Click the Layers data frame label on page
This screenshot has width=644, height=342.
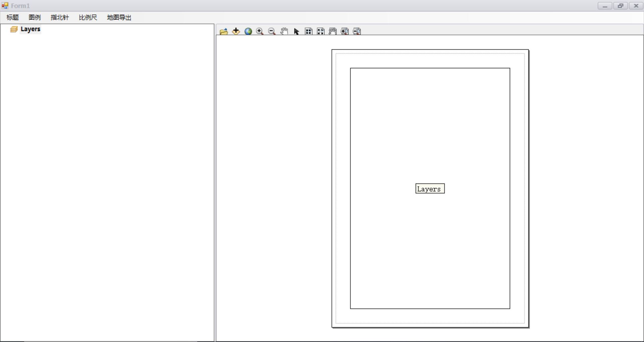430,189
